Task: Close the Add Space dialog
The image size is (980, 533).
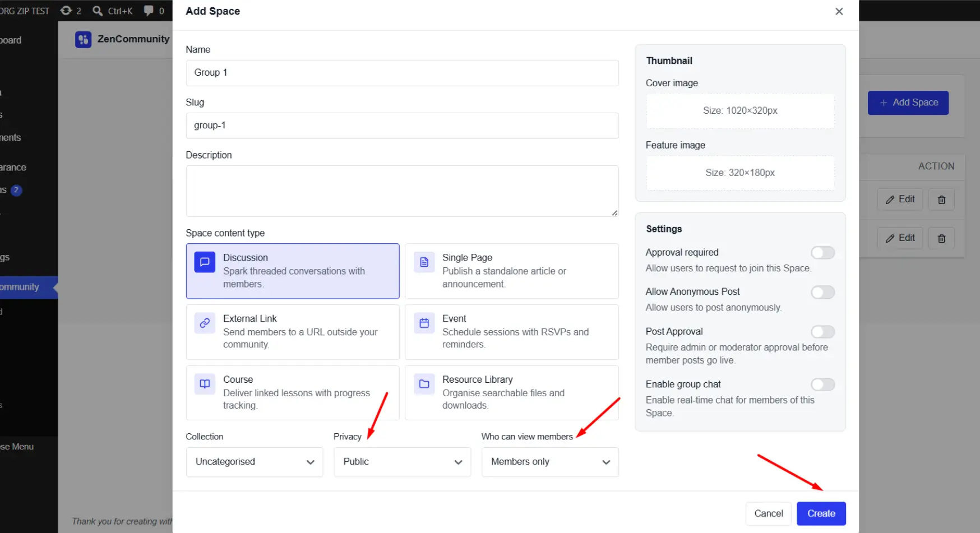Action: [839, 11]
